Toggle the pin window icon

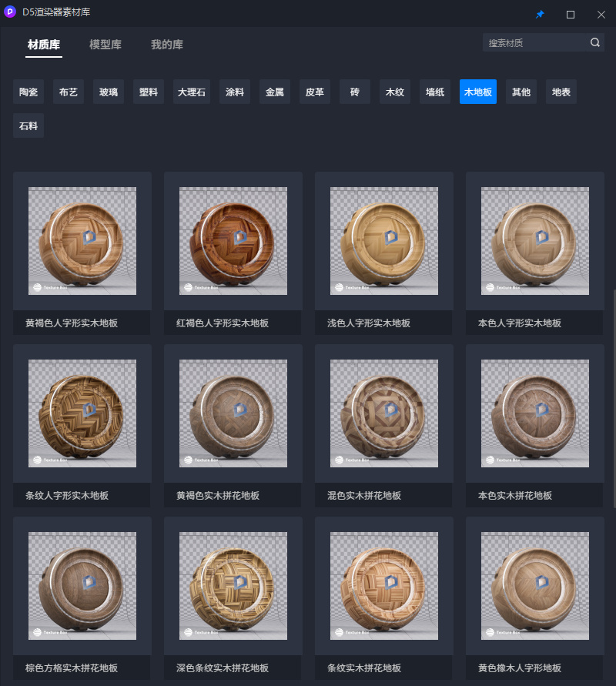coord(540,14)
